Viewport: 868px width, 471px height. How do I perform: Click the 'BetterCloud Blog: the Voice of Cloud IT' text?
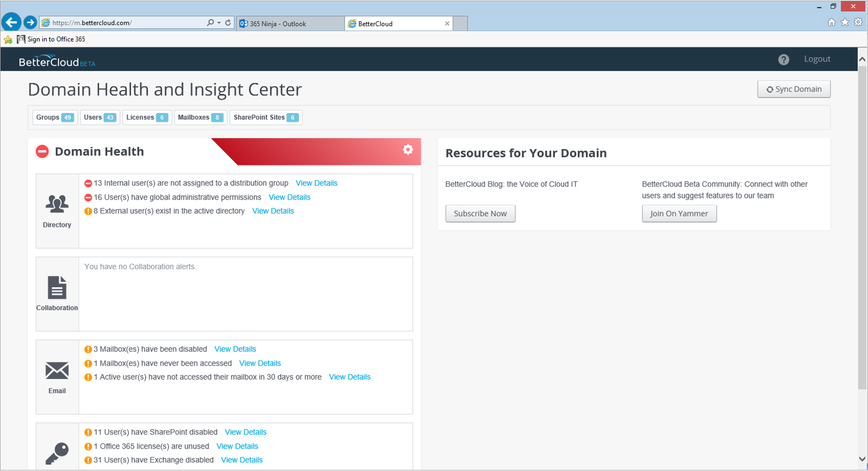(x=511, y=184)
